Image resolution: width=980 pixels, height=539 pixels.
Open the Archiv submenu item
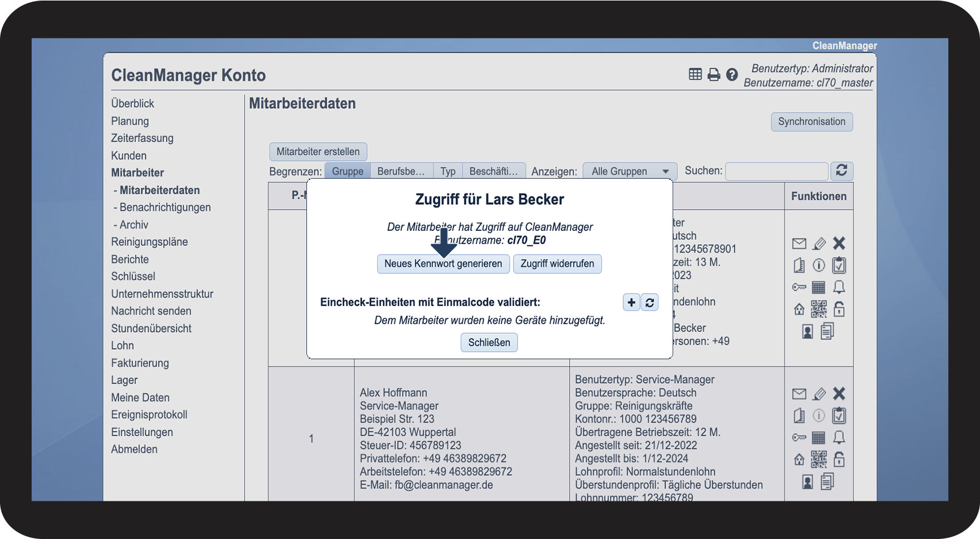pyautogui.click(x=134, y=225)
